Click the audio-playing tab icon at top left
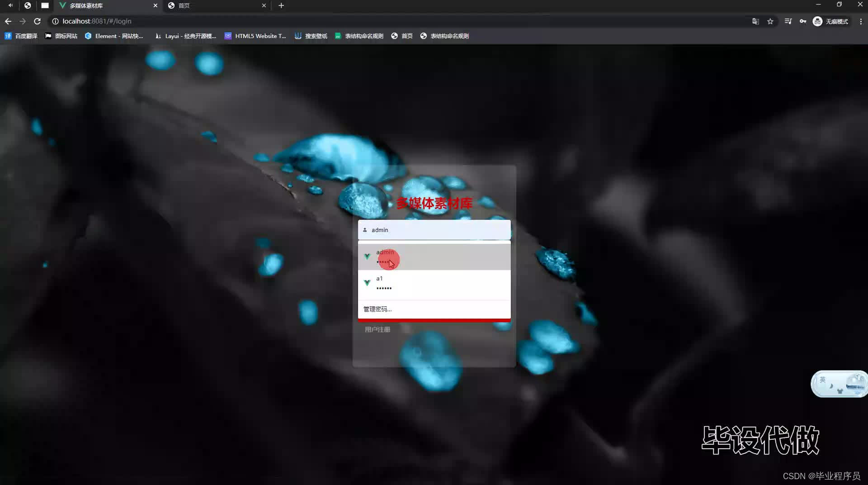Viewport: 868px width, 485px height. [x=10, y=5]
